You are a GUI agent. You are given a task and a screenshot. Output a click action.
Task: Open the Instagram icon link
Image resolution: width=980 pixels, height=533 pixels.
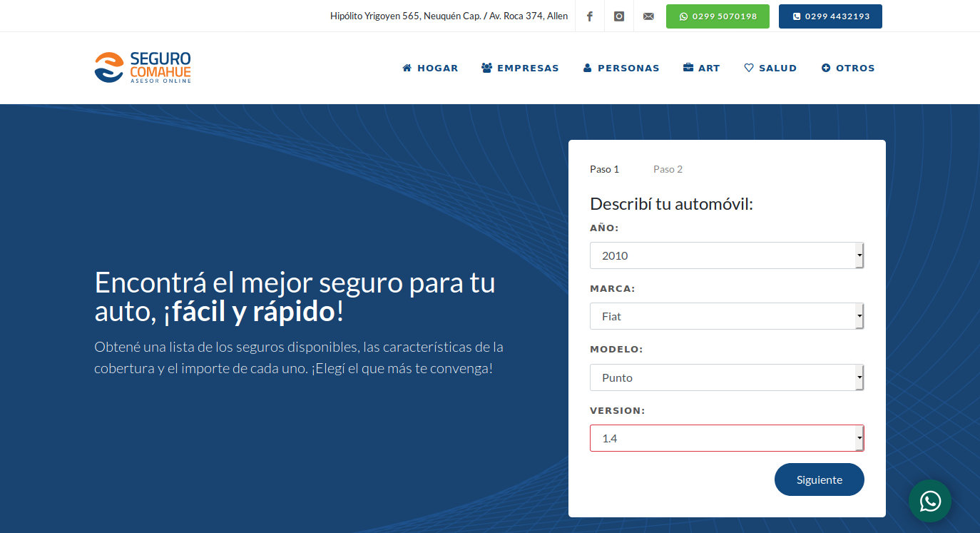pos(619,16)
